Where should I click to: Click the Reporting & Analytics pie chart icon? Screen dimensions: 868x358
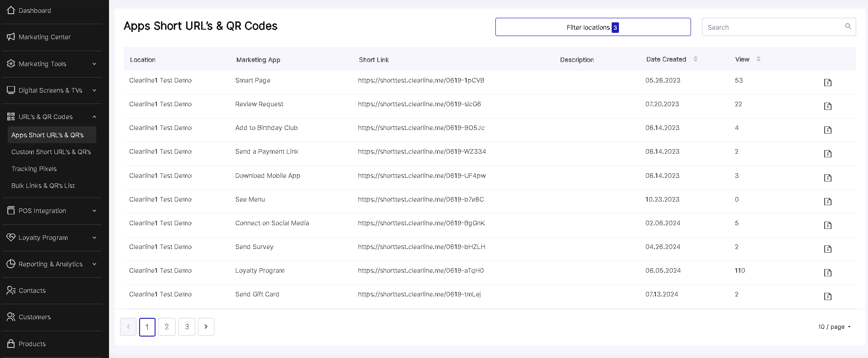tap(11, 264)
